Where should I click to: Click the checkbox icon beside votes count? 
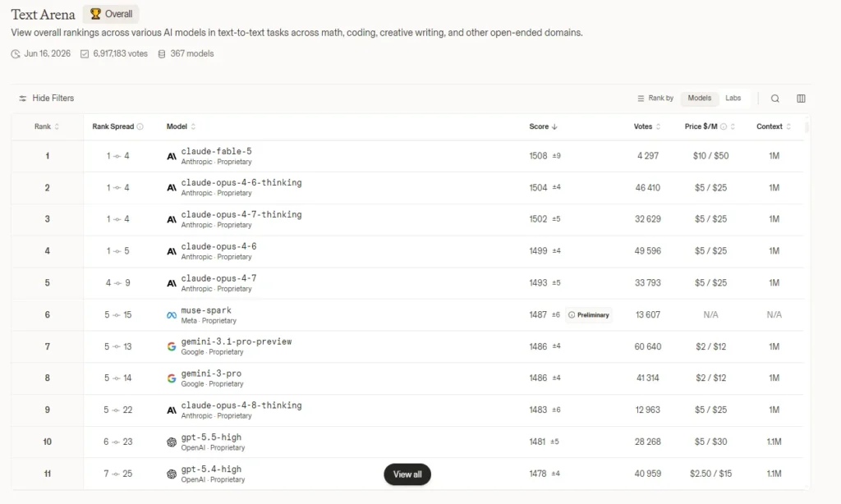pyautogui.click(x=85, y=53)
